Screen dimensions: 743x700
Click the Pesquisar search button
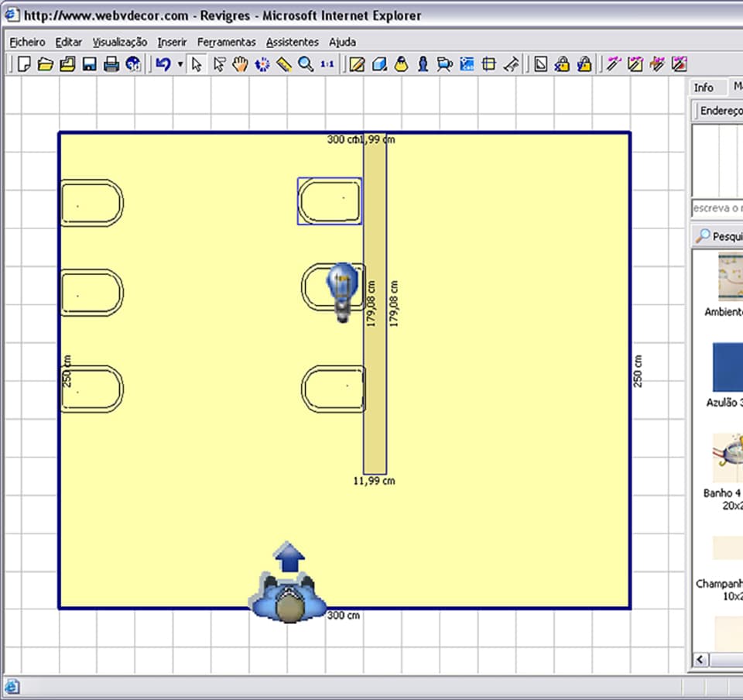pyautogui.click(x=718, y=236)
